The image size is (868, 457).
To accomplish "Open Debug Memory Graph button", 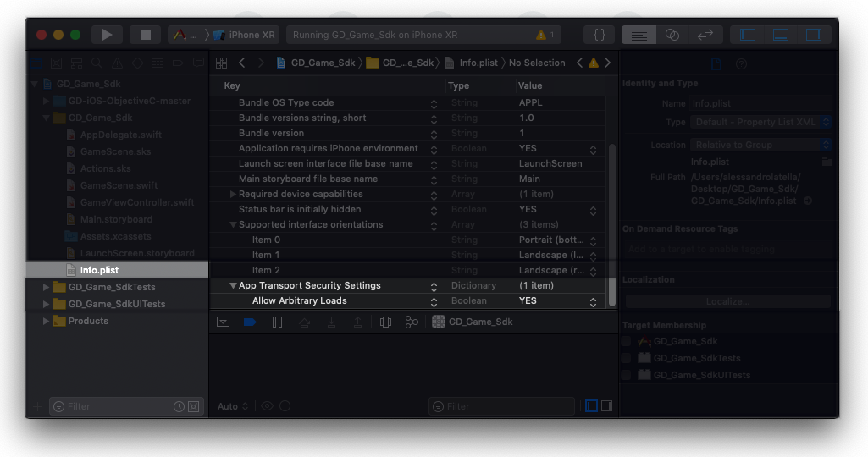I will point(412,322).
